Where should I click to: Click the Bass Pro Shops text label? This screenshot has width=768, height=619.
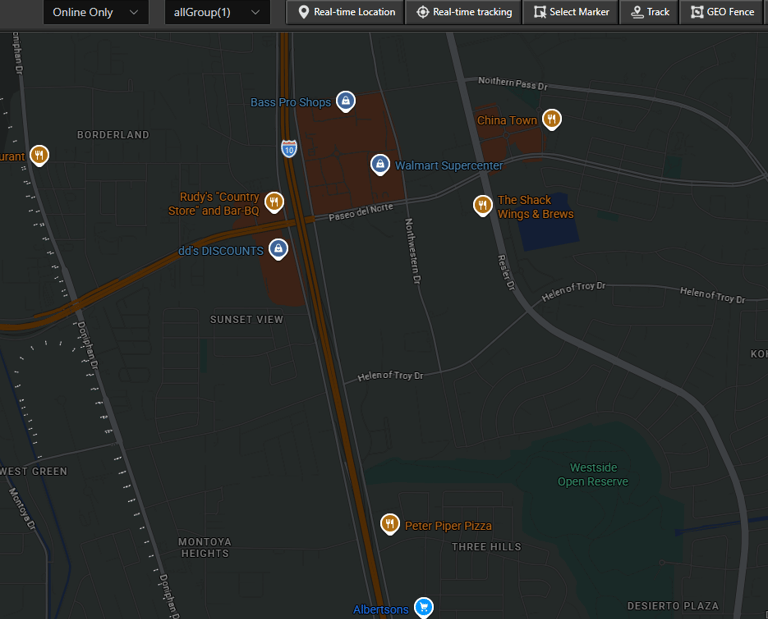(290, 102)
